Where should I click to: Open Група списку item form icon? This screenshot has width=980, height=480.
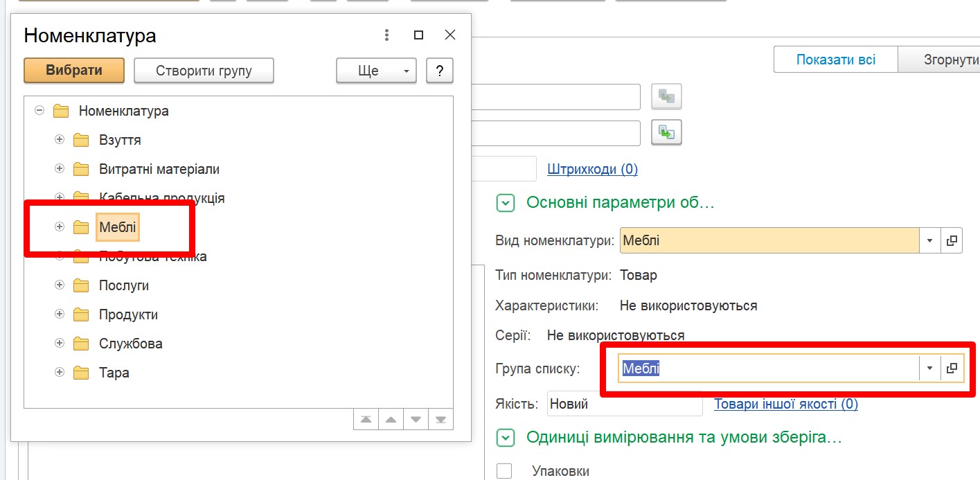tap(952, 368)
